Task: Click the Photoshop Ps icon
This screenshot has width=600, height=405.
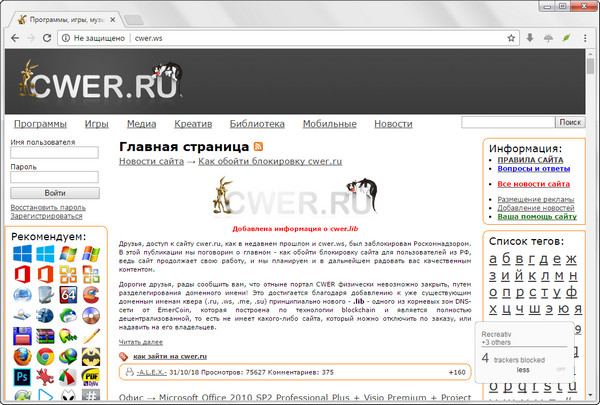Action: (20, 377)
